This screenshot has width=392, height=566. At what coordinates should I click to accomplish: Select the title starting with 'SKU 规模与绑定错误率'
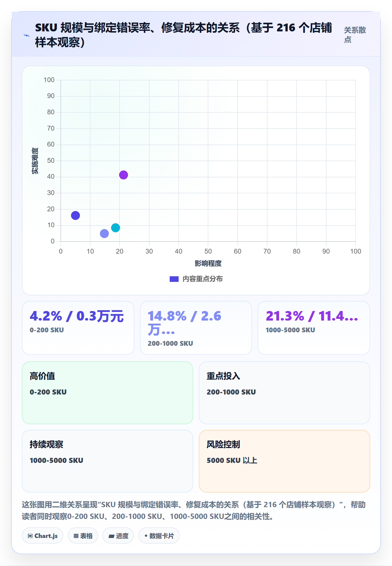pyautogui.click(x=183, y=35)
